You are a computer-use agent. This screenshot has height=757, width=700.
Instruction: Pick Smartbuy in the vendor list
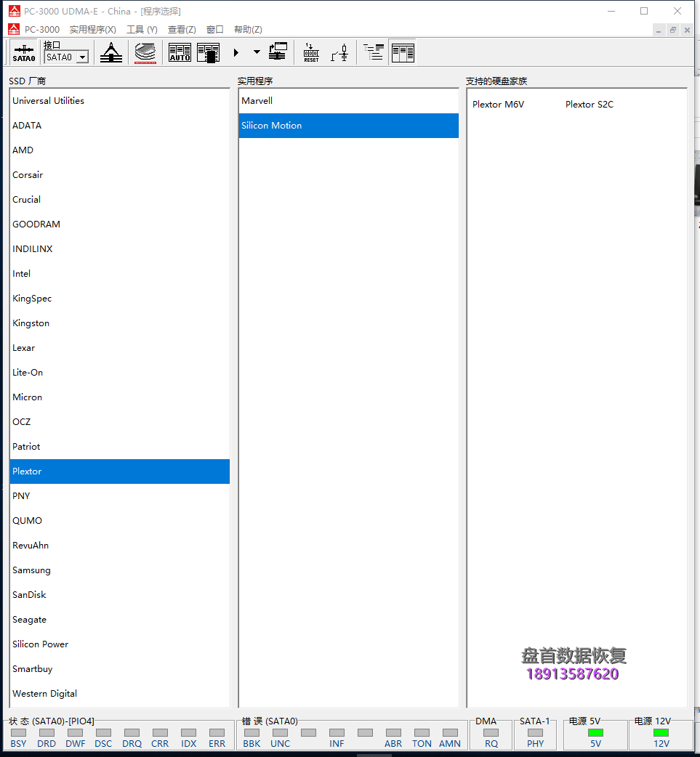(119, 668)
